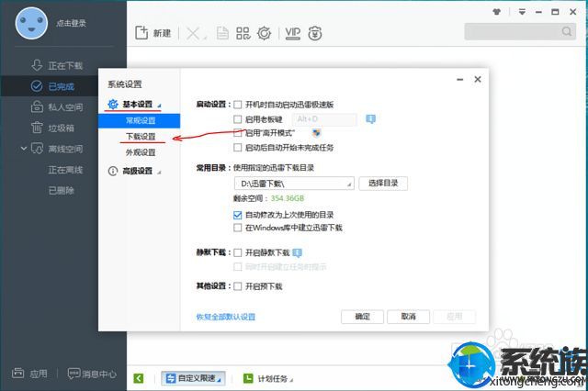Click the open file document toolbar icon
The height and width of the screenshot is (391, 588).
pos(222,33)
